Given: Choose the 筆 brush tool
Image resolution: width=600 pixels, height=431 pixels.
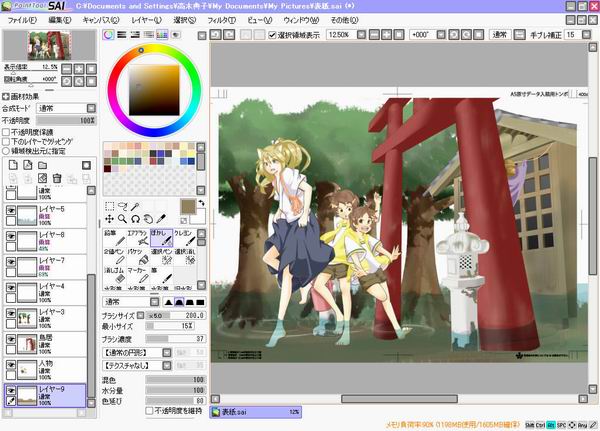Looking at the screenshot, I should tap(161, 275).
